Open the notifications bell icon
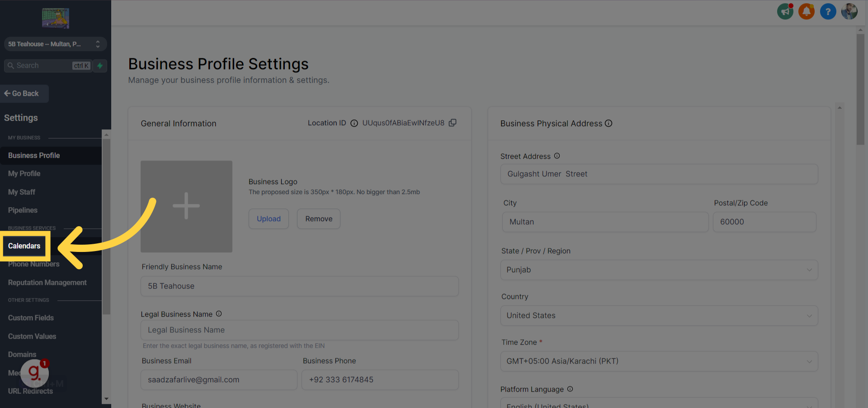Viewport: 868px width, 408px height. [x=807, y=11]
